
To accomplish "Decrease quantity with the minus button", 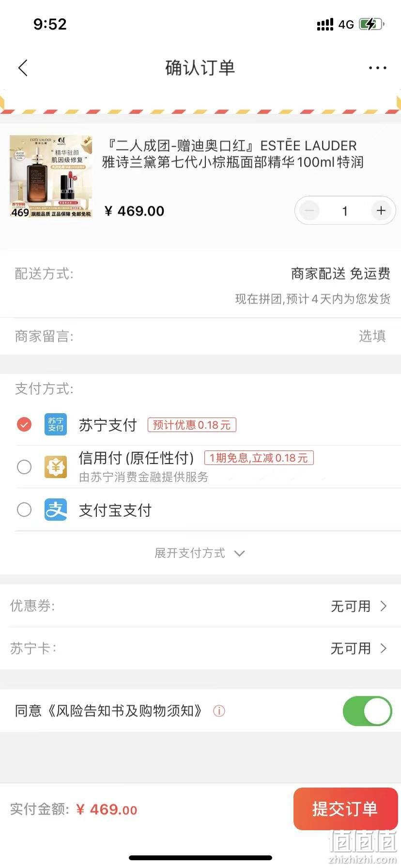I will (x=309, y=210).
